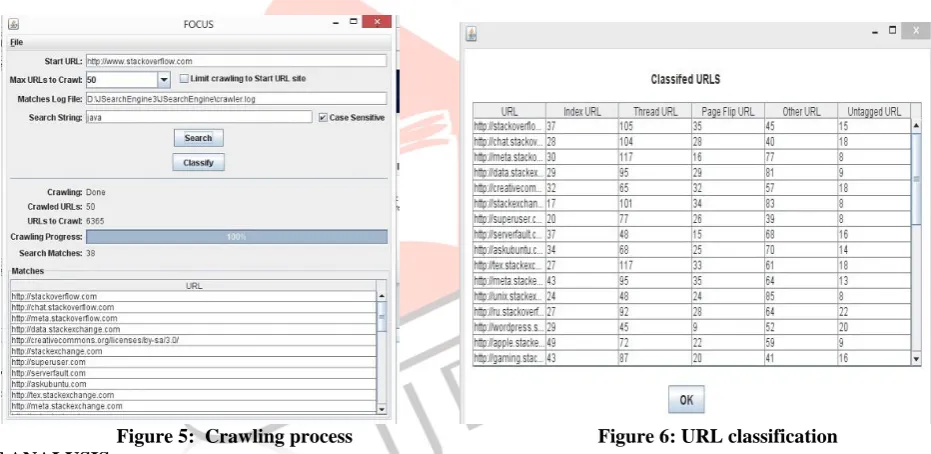Select http://tex.stackexchange.com in Matches list

click(193, 395)
